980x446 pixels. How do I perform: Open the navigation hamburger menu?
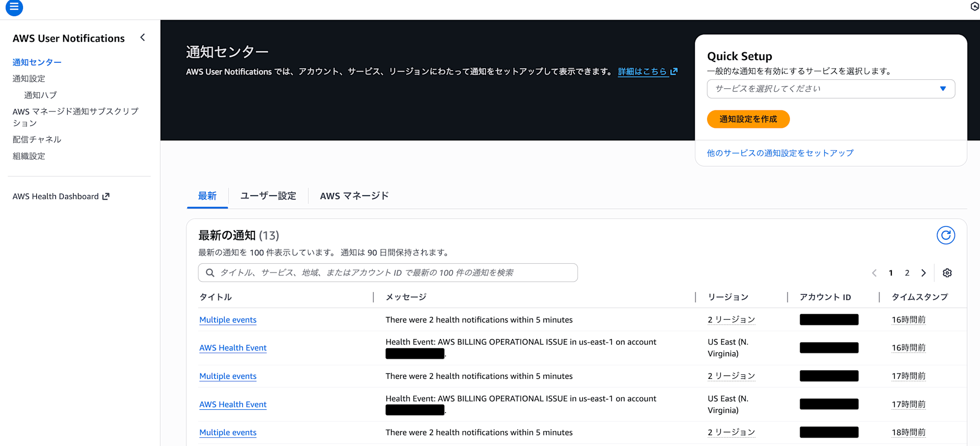tap(14, 8)
